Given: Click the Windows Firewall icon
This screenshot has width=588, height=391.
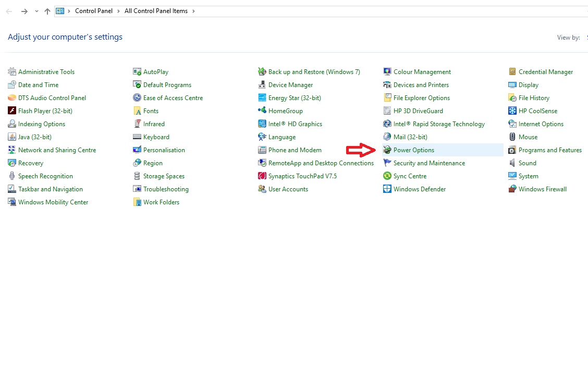Looking at the screenshot, I should [x=512, y=189].
